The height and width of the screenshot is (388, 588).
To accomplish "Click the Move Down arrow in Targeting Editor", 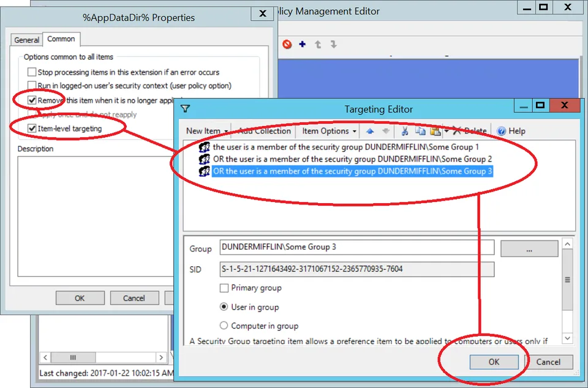I will [x=385, y=131].
